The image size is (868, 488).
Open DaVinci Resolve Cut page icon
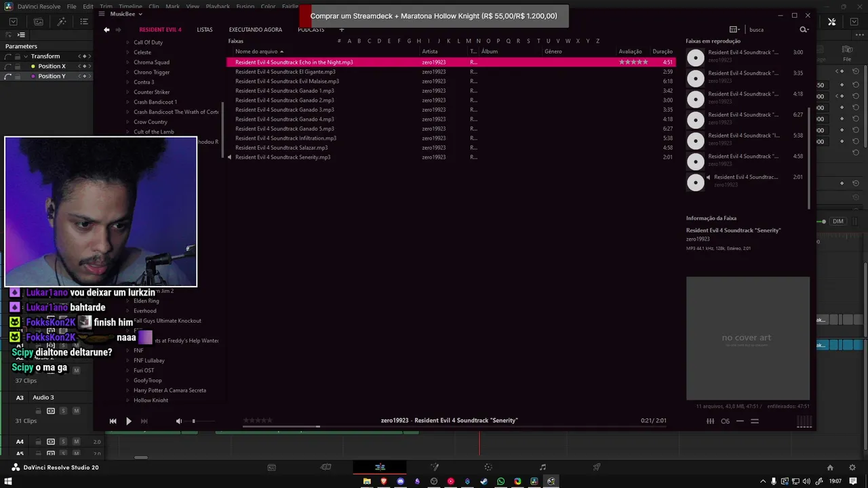click(325, 467)
